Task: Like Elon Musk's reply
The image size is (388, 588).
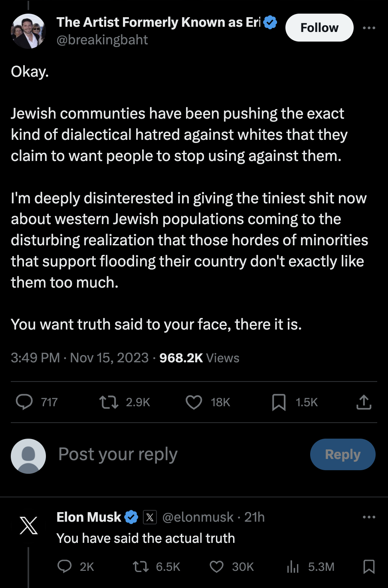Action: tap(217, 566)
